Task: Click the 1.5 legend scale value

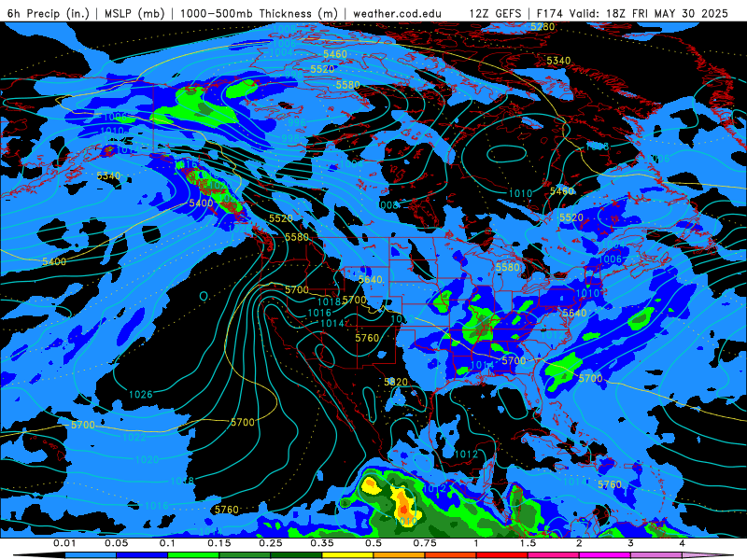Action: (x=528, y=543)
